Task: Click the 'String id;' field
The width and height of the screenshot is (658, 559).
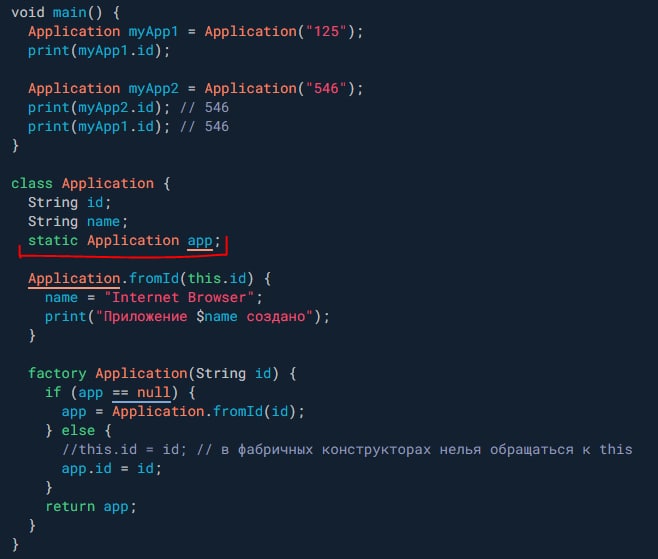Action: pos(70,202)
